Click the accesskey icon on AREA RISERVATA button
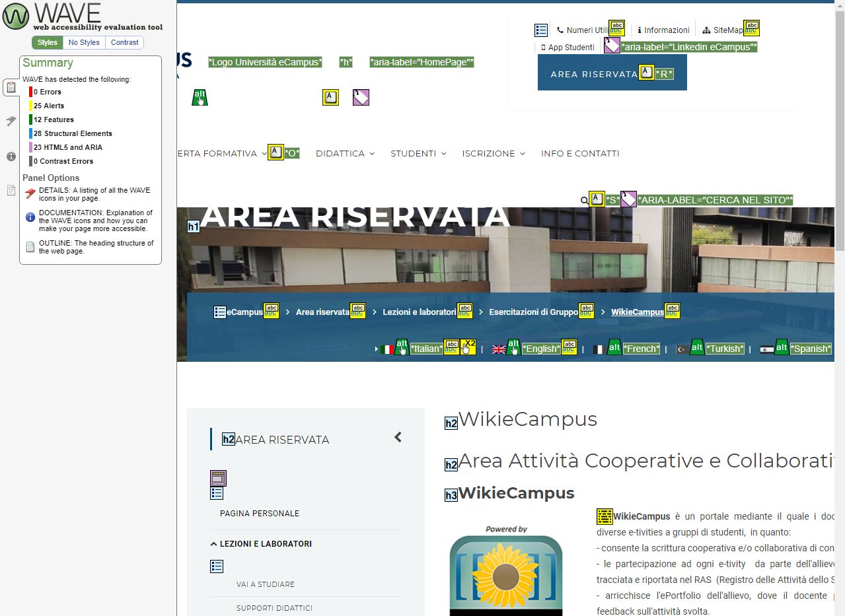The width and height of the screenshot is (845, 616). click(647, 73)
